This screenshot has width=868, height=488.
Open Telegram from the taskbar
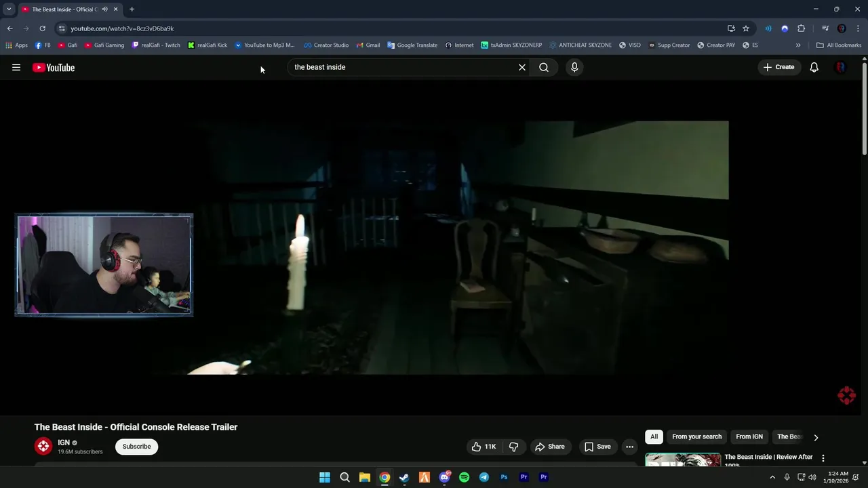(484, 477)
